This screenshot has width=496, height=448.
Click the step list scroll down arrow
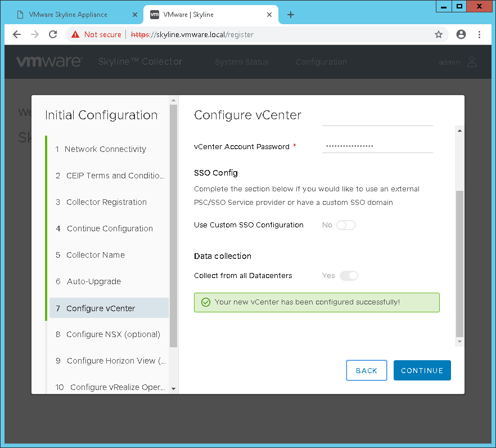point(173,388)
